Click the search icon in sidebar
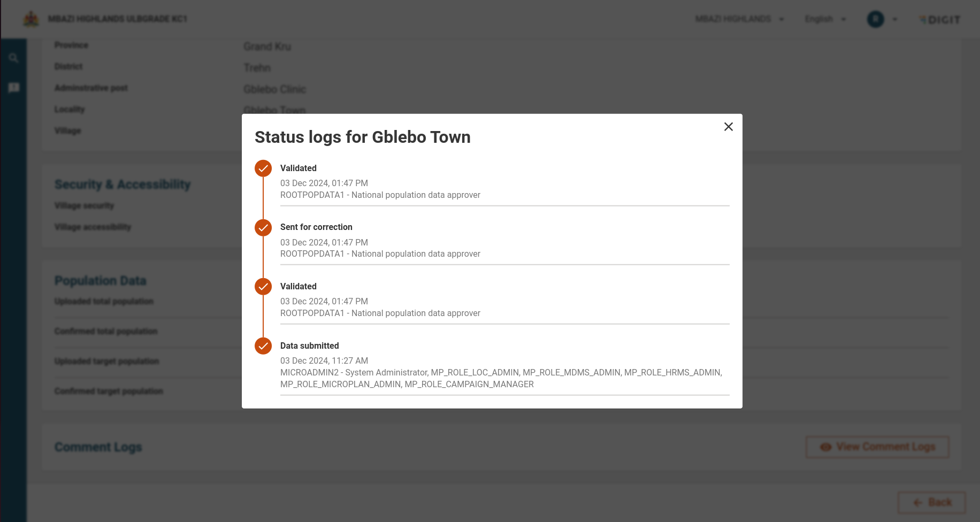This screenshot has height=522, width=980. [14, 58]
